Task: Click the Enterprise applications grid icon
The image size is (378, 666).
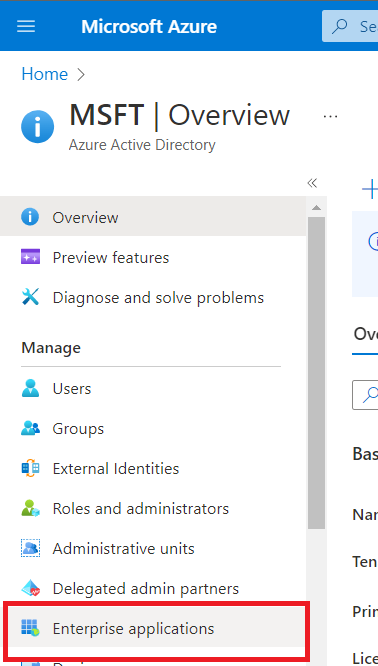Action: pyautogui.click(x=30, y=628)
